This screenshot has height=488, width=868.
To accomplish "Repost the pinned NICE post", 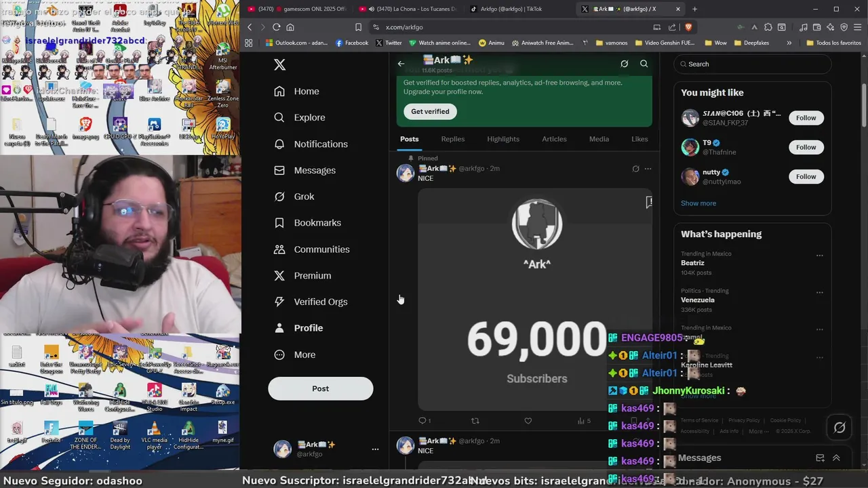I will (475, 421).
